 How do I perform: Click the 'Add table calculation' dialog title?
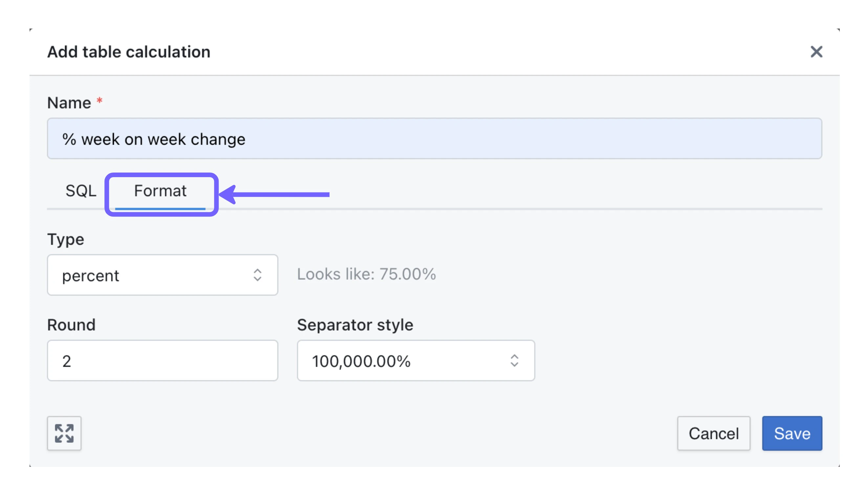pos(129,52)
